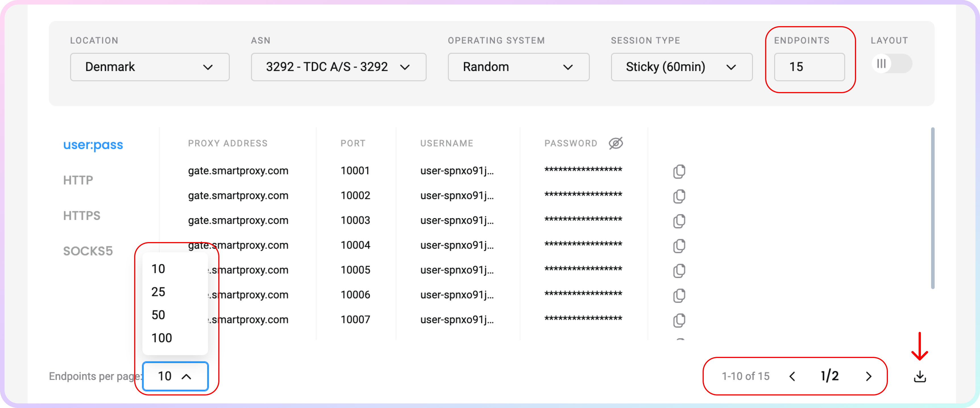This screenshot has width=980, height=408.
Task: Click the username in the port 10005 row
Action: (457, 270)
